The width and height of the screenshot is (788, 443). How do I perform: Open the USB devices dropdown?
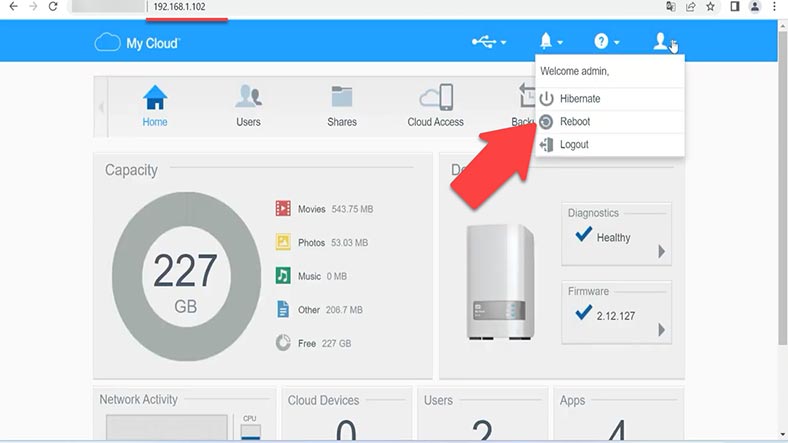(488, 42)
